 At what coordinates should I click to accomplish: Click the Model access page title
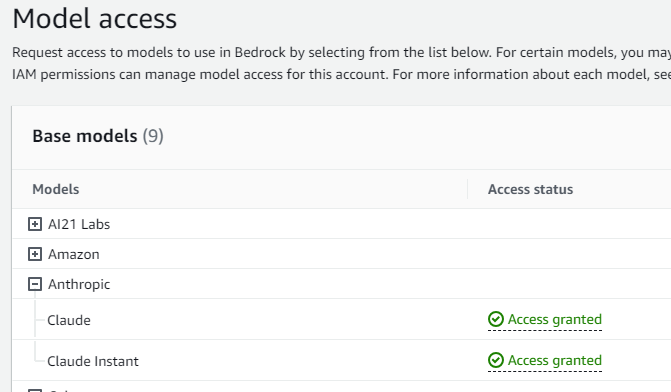(x=95, y=18)
